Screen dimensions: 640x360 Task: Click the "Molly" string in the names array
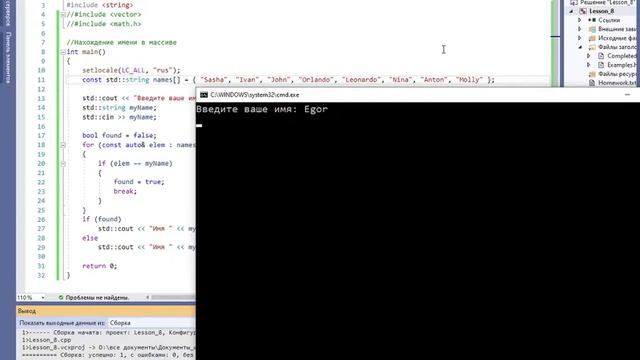(469, 80)
